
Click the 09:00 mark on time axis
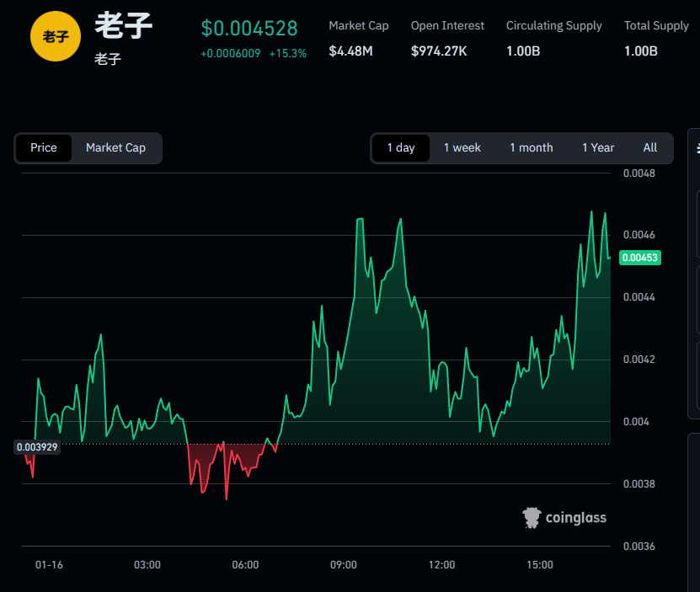tap(344, 564)
